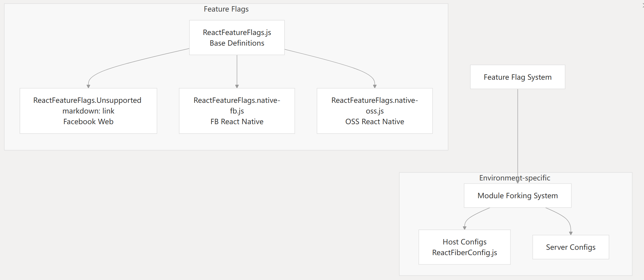The height and width of the screenshot is (280, 644).
Task: Click the arrowhead pointing to Host Configs
Action: [x=464, y=228]
